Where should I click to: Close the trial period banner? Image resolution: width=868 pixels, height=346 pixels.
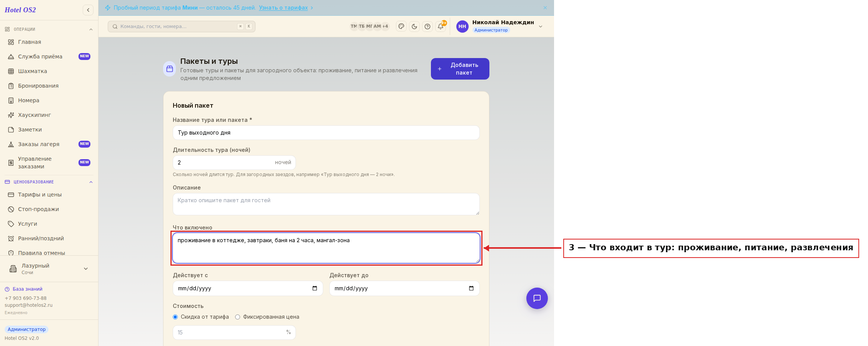point(545,8)
